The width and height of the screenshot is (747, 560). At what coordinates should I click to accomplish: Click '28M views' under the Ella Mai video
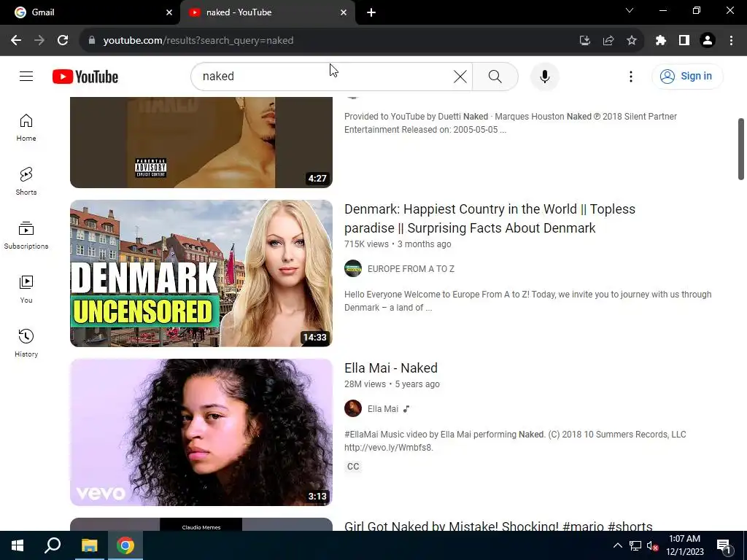click(365, 384)
